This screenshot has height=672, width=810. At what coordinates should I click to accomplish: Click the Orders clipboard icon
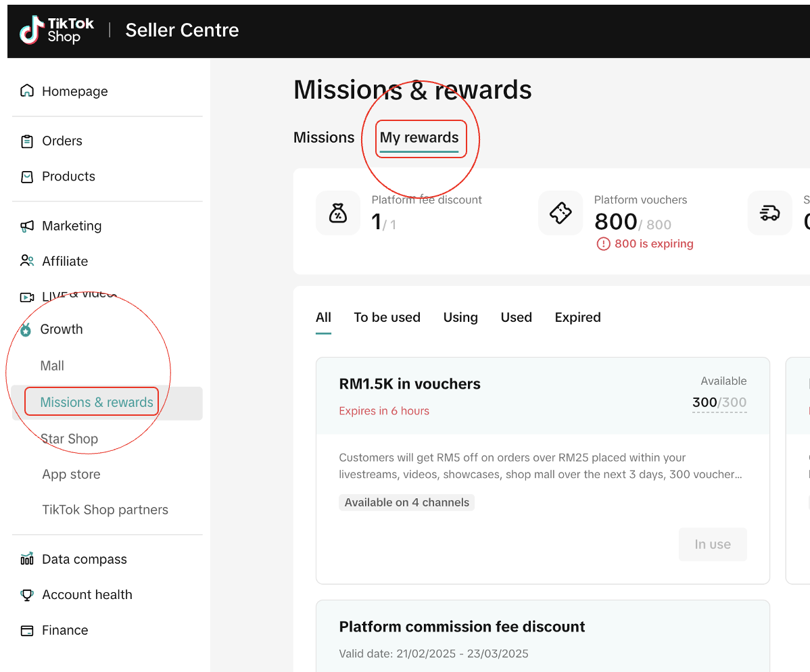27,141
